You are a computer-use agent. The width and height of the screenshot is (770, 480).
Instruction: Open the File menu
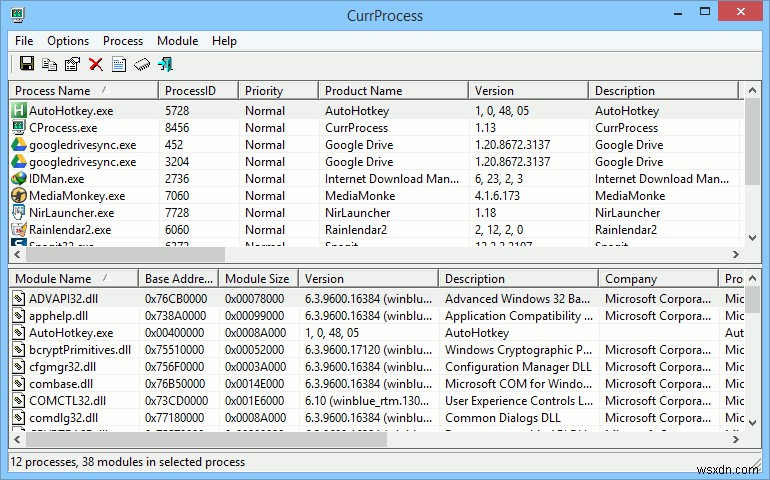24,41
